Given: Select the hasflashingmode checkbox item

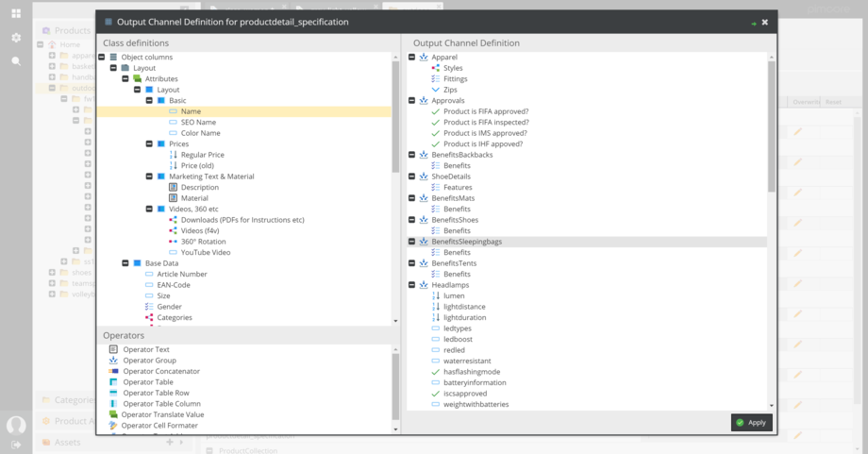Looking at the screenshot, I should coord(472,372).
